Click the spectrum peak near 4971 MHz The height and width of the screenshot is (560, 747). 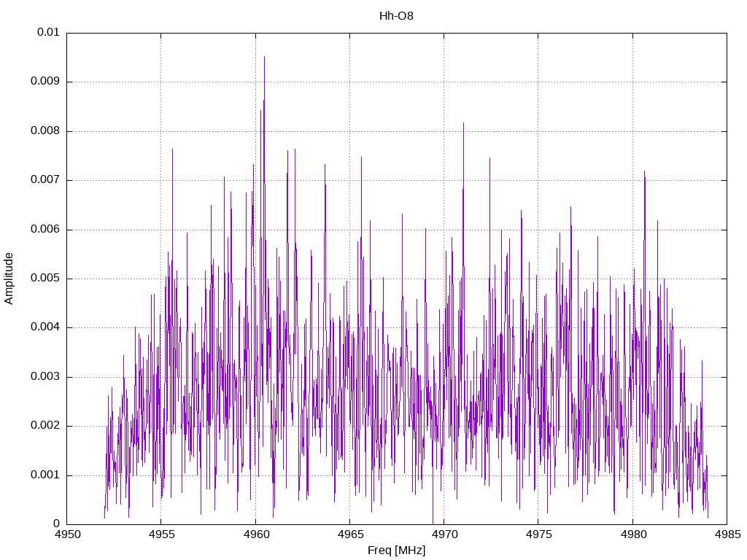point(463,123)
